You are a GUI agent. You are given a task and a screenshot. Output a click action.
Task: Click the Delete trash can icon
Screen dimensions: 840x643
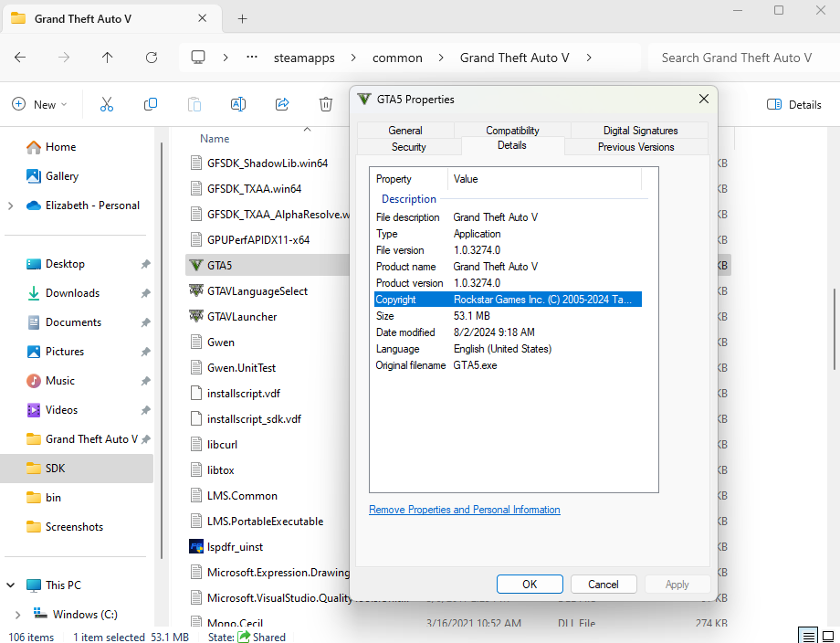[x=326, y=104]
